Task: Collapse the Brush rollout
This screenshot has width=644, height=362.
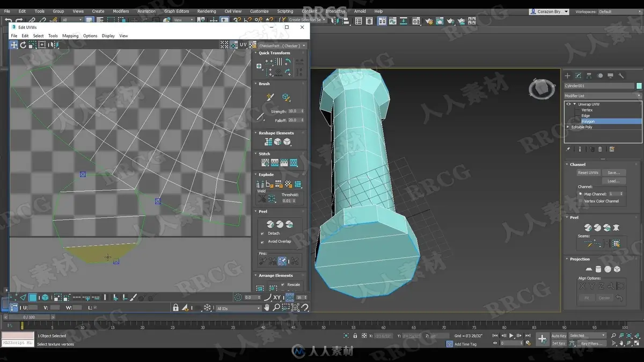Action: tap(264, 84)
